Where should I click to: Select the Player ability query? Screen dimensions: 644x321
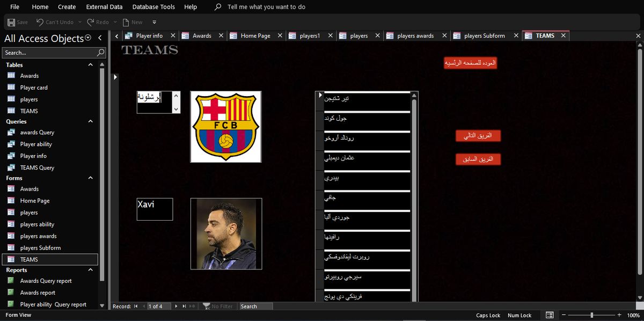pyautogui.click(x=50, y=144)
